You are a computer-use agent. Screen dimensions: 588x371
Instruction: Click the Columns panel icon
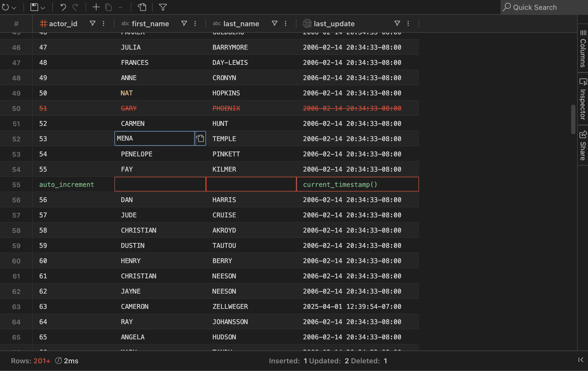coord(583,33)
